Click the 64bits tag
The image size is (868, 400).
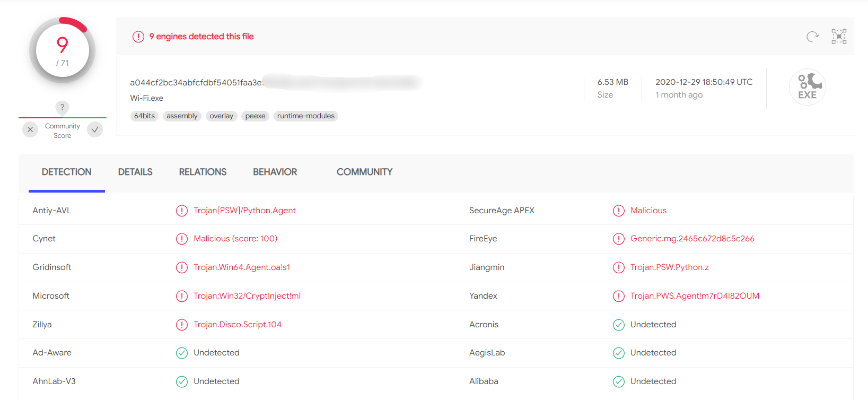click(144, 116)
